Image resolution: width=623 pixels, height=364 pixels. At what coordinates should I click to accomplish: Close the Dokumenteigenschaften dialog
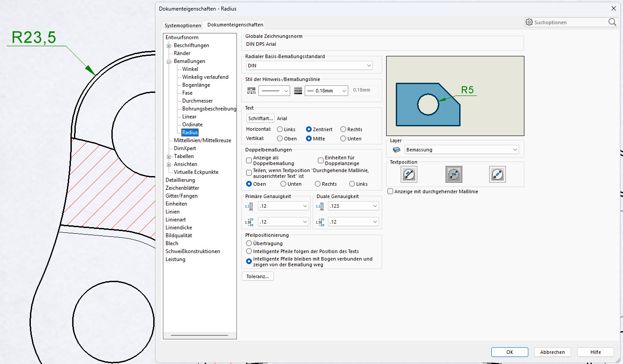pyautogui.click(x=614, y=8)
